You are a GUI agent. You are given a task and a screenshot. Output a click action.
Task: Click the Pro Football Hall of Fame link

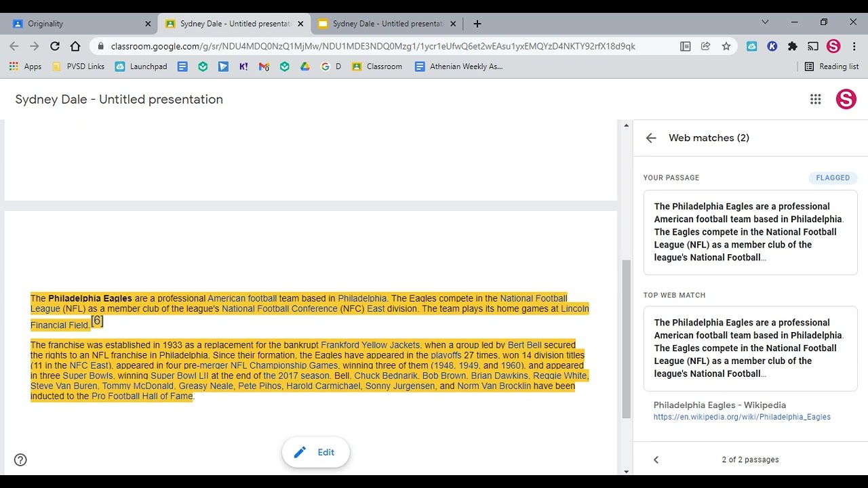click(x=142, y=396)
